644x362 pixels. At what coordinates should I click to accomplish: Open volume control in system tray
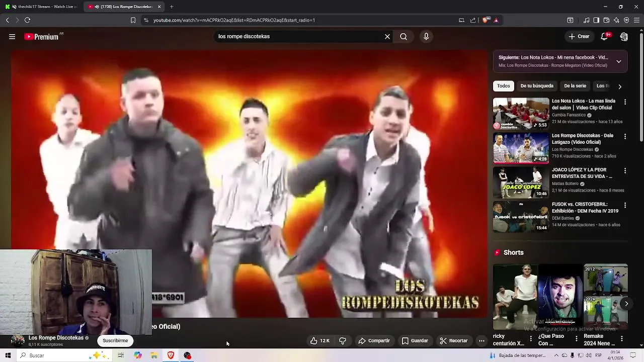click(x=589, y=355)
